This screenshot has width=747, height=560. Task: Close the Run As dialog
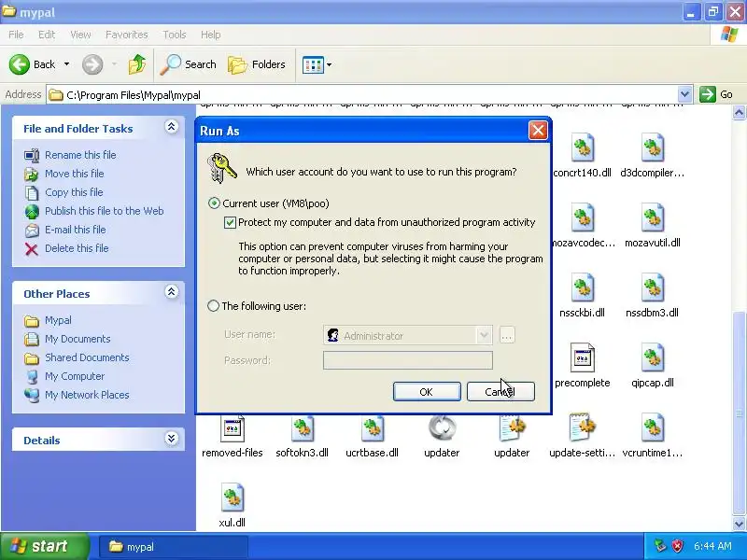click(x=538, y=130)
